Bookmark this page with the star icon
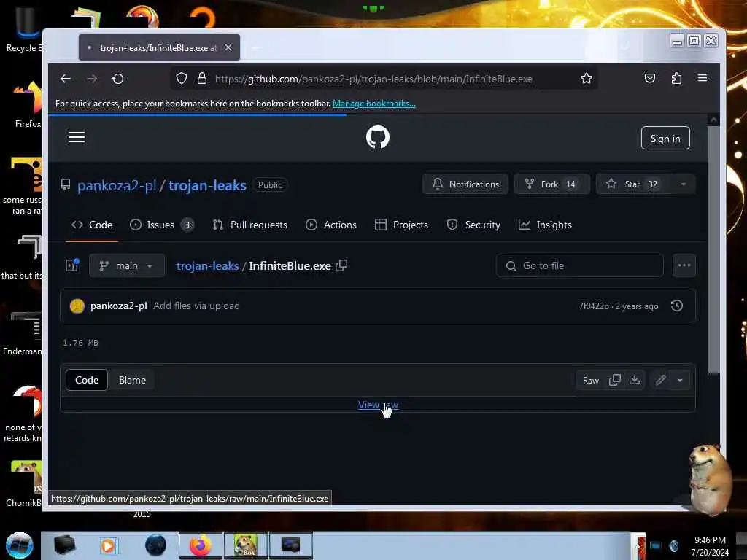 tap(587, 79)
